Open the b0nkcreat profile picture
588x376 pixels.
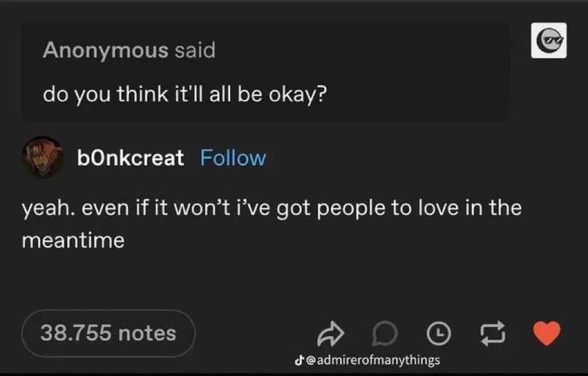[42, 157]
